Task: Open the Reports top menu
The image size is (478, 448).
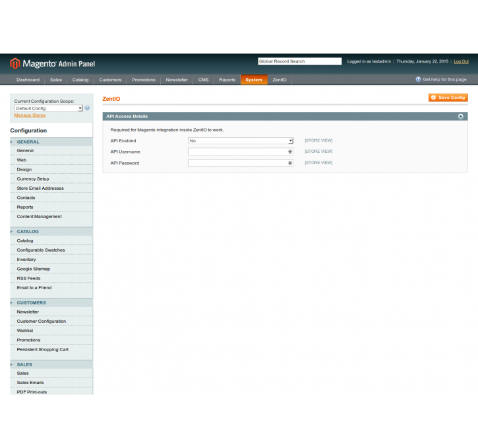Action: [227, 80]
